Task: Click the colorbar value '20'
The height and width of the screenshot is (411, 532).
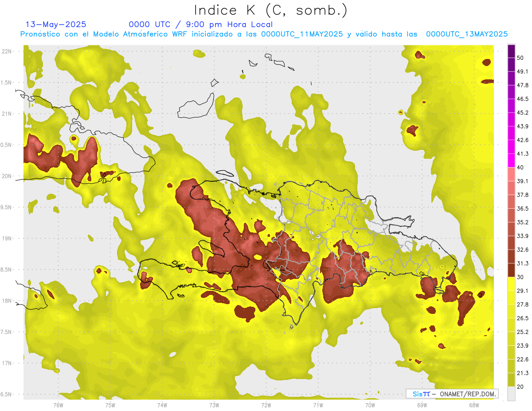Action: click(520, 387)
